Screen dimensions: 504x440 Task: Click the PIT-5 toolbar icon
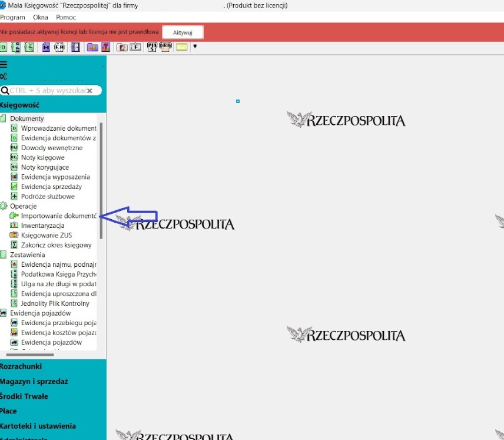(152, 47)
